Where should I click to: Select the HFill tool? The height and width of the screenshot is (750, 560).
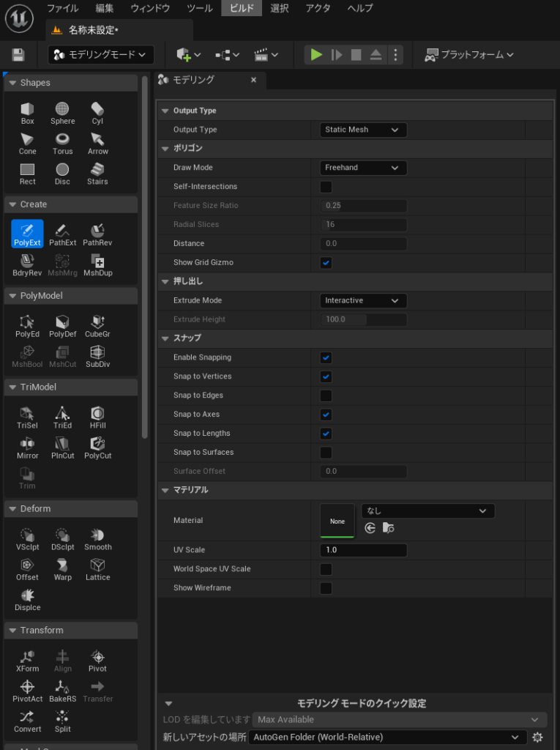coord(97,417)
